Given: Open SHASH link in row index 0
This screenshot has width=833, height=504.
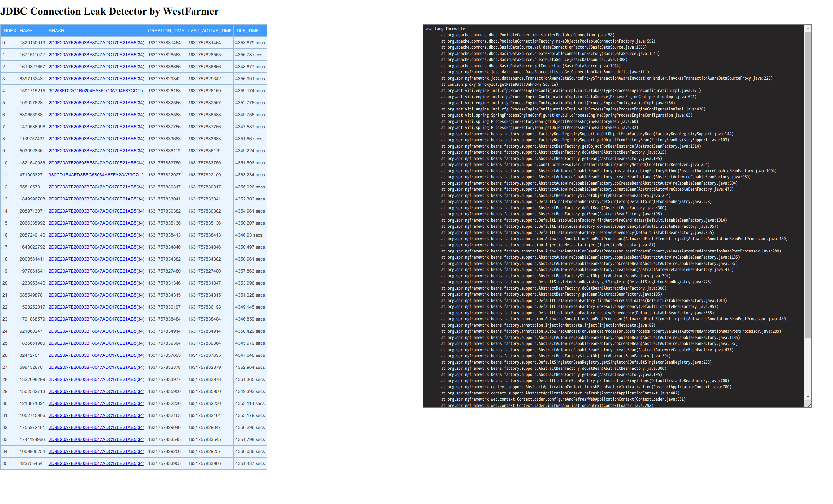Looking at the screenshot, I should coord(96,43).
